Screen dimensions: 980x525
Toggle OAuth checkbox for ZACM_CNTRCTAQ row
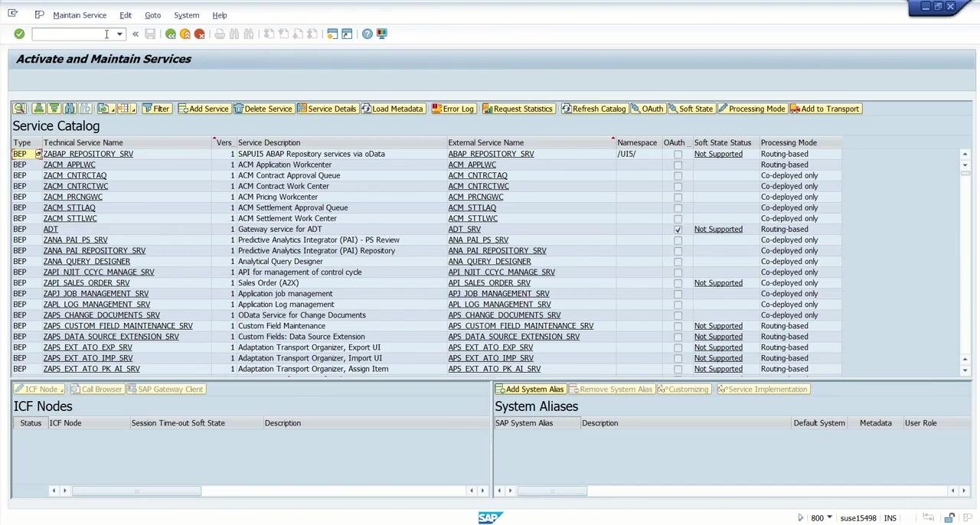point(678,176)
